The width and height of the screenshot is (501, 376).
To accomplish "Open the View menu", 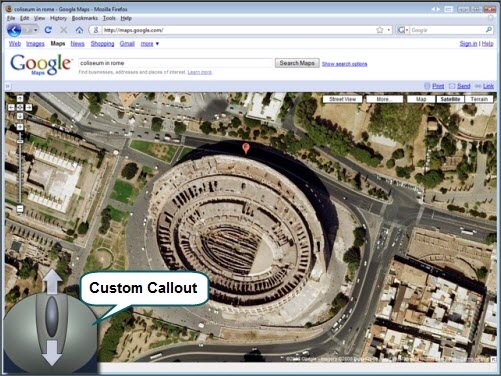I will tap(39, 18).
